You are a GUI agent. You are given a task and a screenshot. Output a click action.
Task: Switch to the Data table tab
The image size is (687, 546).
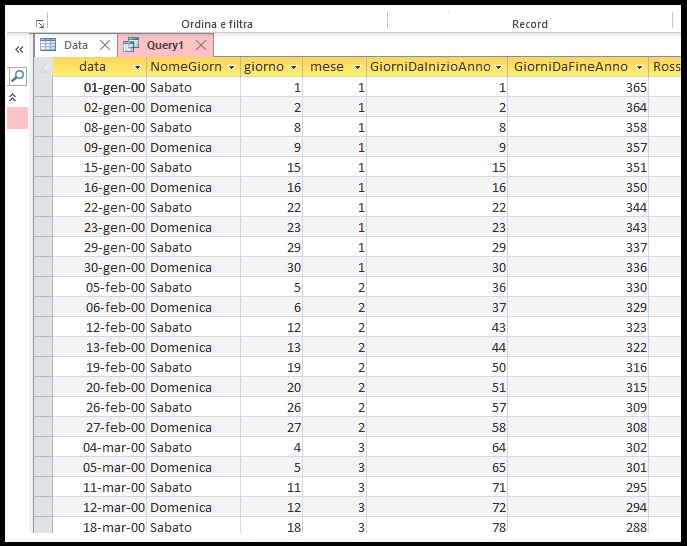click(x=75, y=45)
